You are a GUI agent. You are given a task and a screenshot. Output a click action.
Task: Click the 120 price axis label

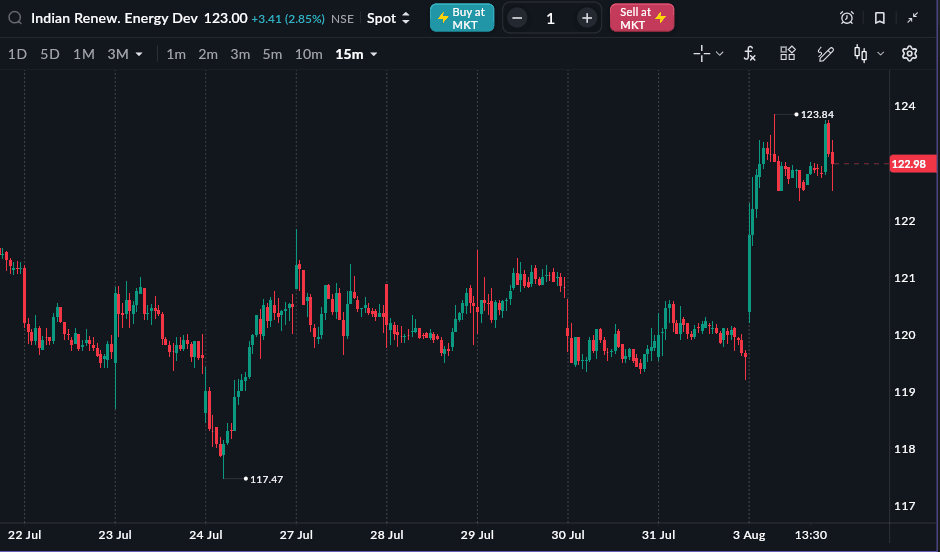905,335
